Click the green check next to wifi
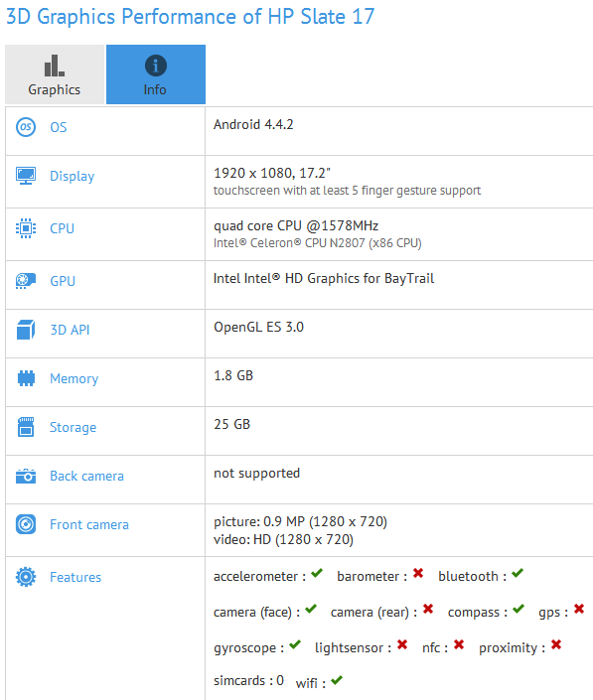593x700 pixels. pos(337,680)
